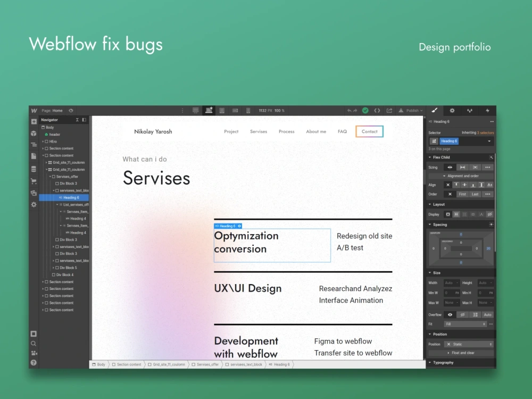Toggle Display to Flex in Layout section

[x=456, y=214]
